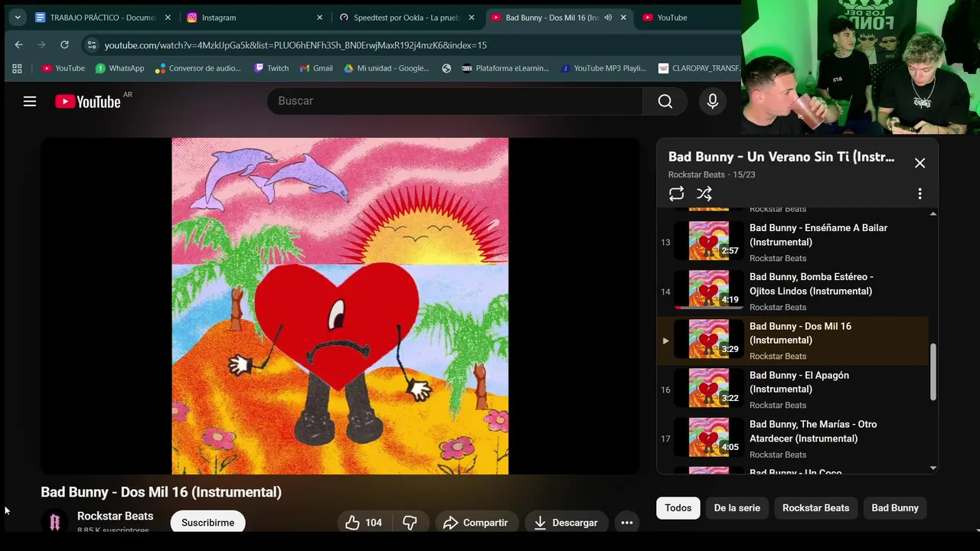
Task: Select the De la serie chip
Action: pyautogui.click(x=737, y=507)
